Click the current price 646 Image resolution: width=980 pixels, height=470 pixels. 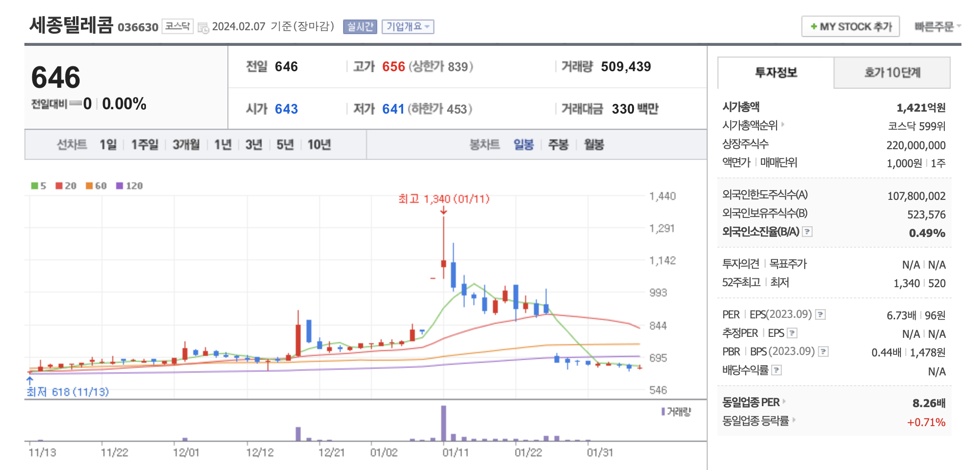[x=56, y=78]
